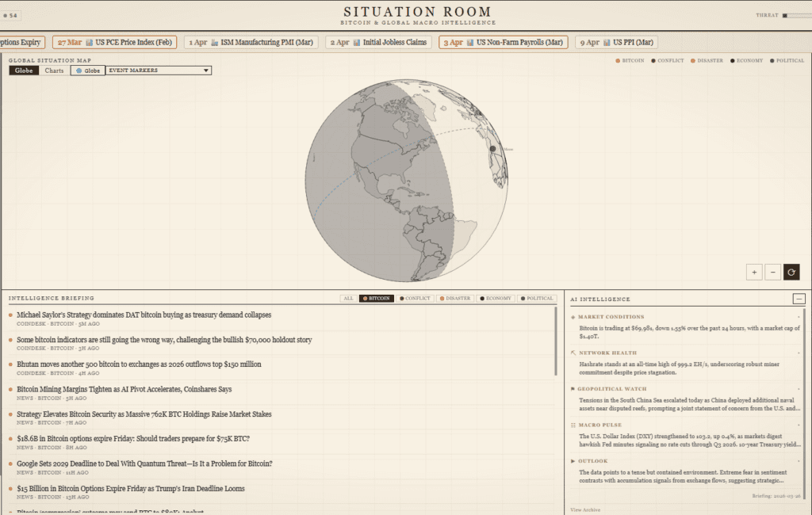Click the Geopolitical Watch flag icon
The height and width of the screenshot is (515, 812).
point(573,387)
